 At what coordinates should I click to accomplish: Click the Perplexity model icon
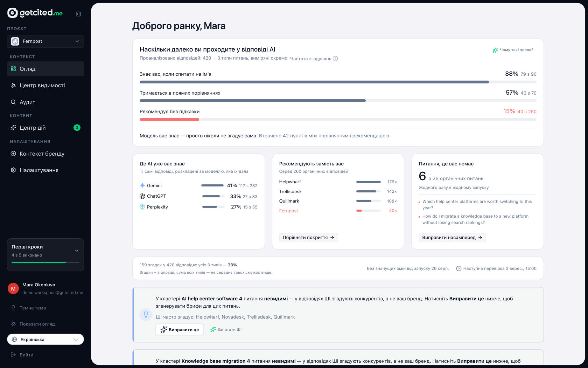(142, 207)
